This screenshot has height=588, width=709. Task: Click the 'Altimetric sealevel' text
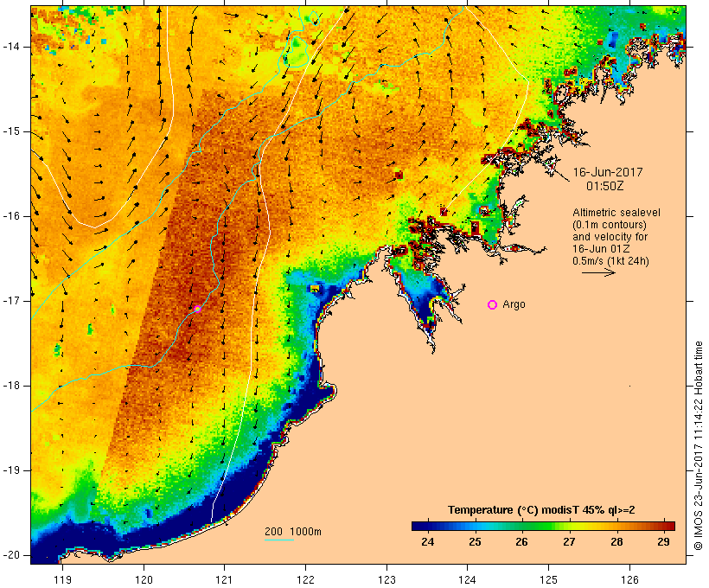click(616, 213)
